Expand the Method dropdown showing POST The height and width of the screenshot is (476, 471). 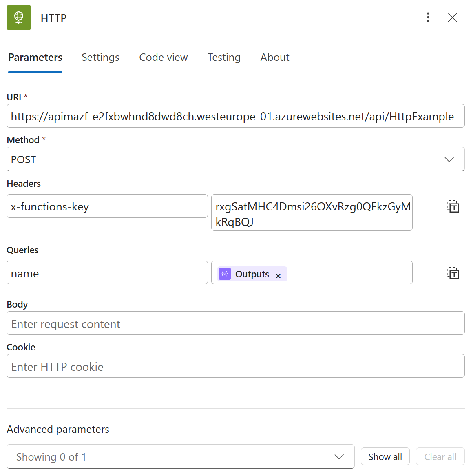235,159
